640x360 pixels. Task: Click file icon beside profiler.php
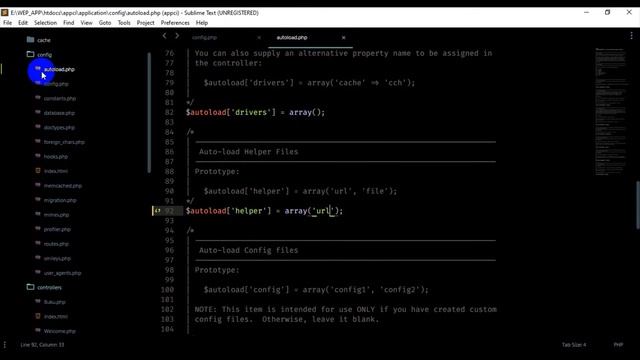coord(38,229)
